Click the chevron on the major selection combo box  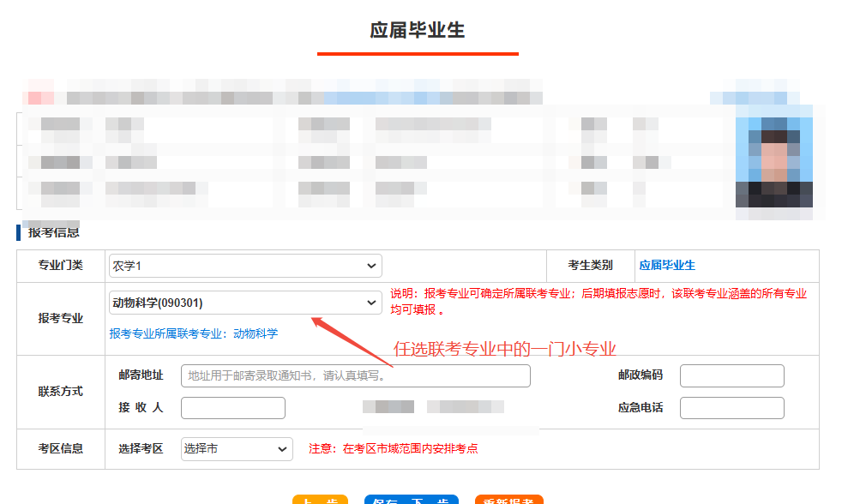(372, 303)
